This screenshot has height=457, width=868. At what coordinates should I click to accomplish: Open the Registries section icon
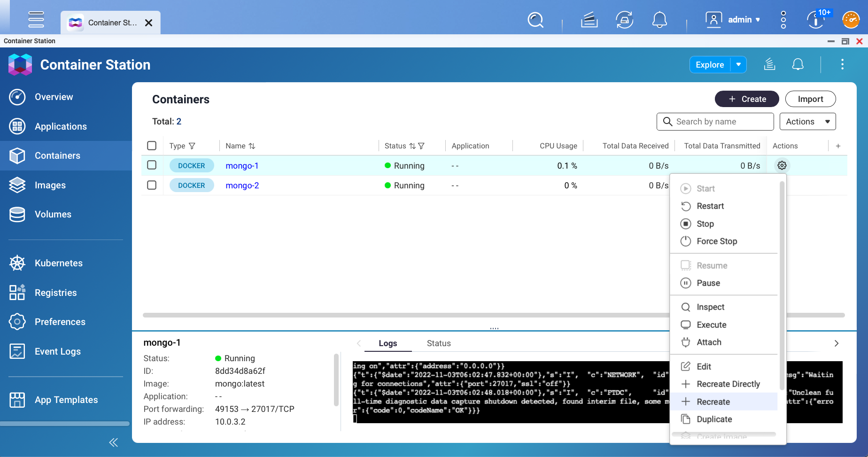point(17,293)
